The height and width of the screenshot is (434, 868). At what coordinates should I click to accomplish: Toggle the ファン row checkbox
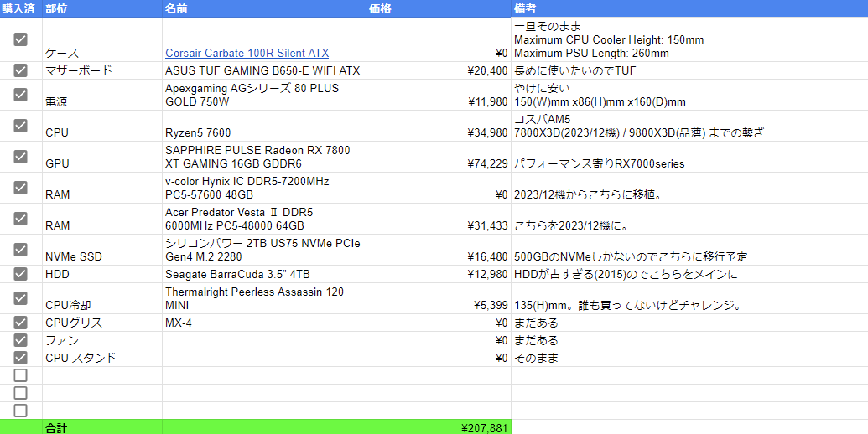(20, 340)
